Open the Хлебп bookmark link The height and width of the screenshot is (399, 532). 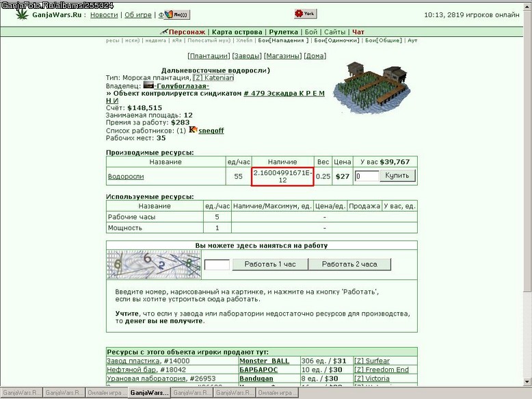[244, 40]
